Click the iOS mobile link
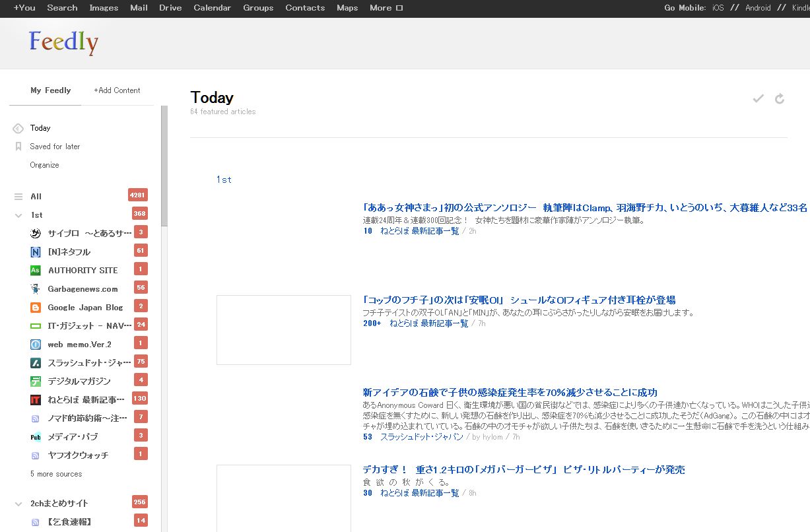Image resolution: width=810 pixels, height=532 pixels. point(718,8)
